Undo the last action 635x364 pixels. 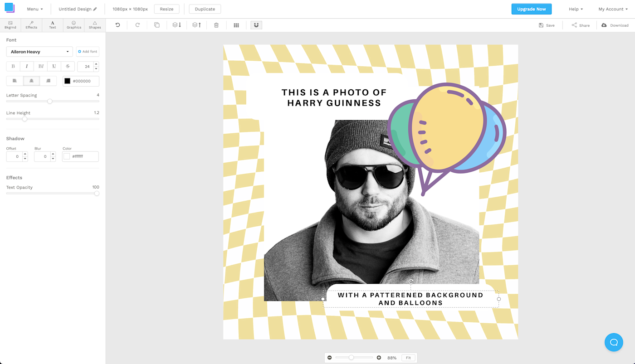pyautogui.click(x=117, y=25)
